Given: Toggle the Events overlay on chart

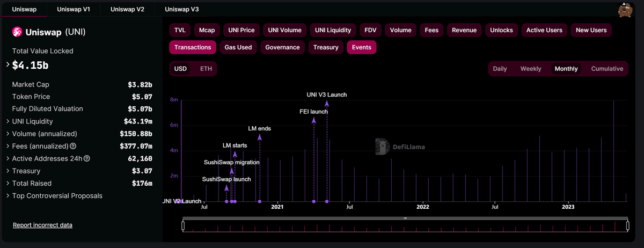Looking at the screenshot, I should 361,47.
